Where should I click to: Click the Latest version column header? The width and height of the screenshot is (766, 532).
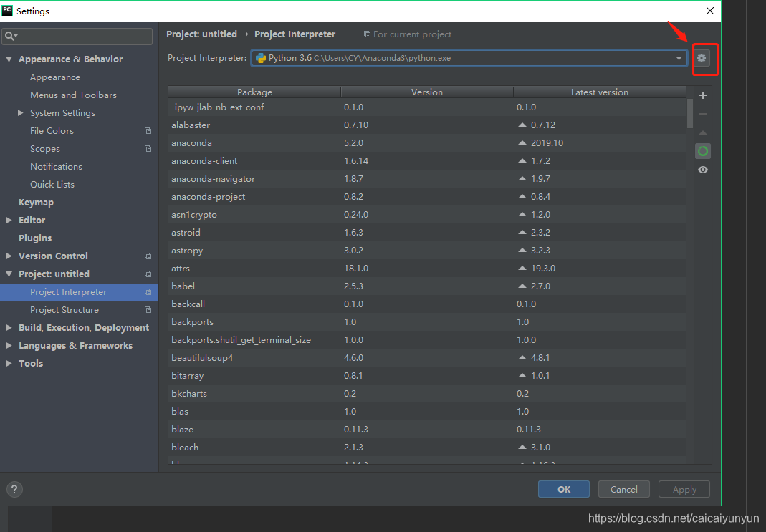(x=600, y=92)
